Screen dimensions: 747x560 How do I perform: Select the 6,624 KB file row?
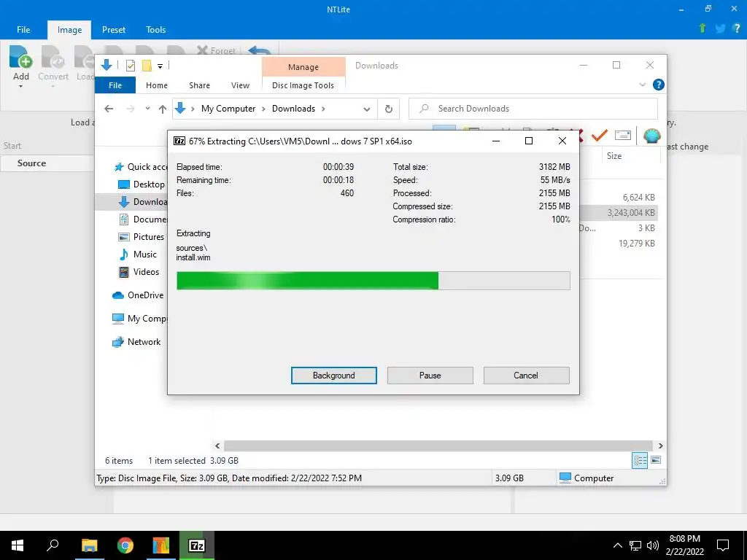(x=619, y=197)
